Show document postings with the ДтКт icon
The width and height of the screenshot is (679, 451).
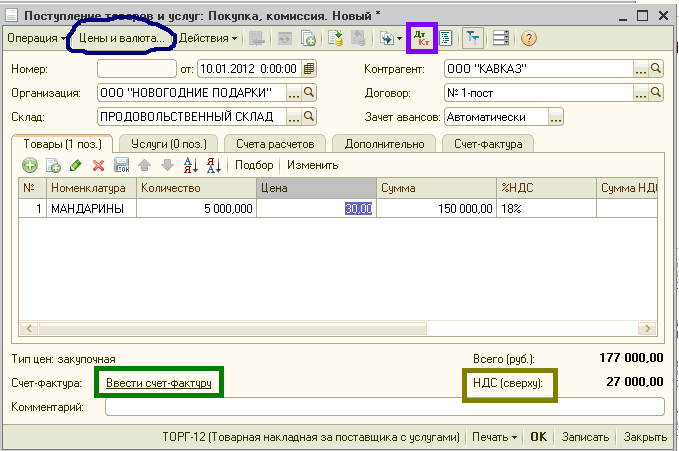pyautogui.click(x=421, y=38)
